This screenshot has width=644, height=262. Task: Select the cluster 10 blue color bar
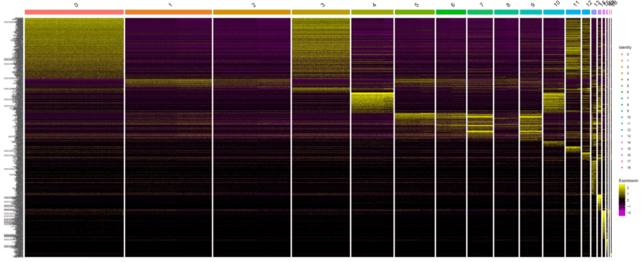pyautogui.click(x=553, y=13)
